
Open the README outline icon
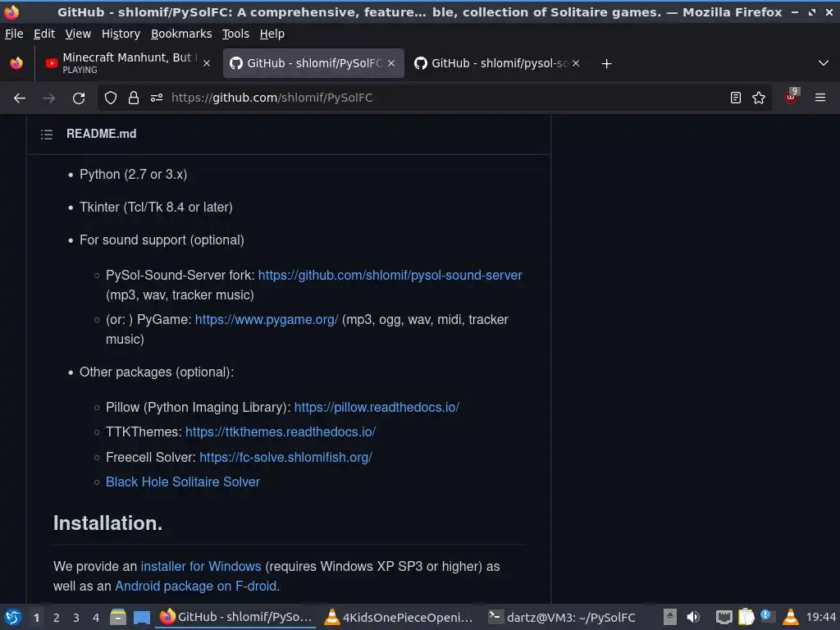(x=47, y=134)
